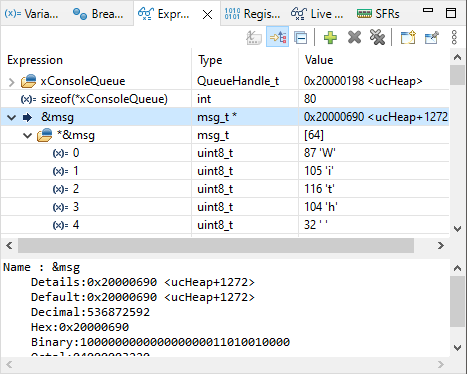Select array element 0 row

[225, 153]
